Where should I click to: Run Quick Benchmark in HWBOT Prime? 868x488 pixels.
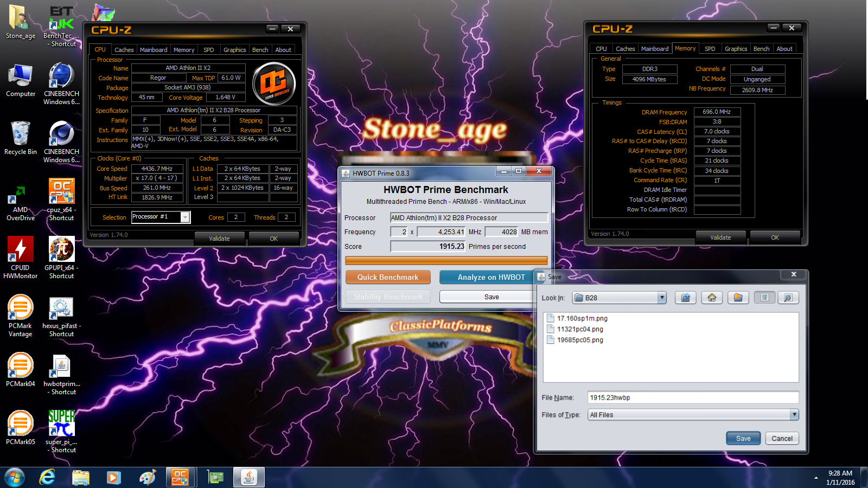[388, 277]
